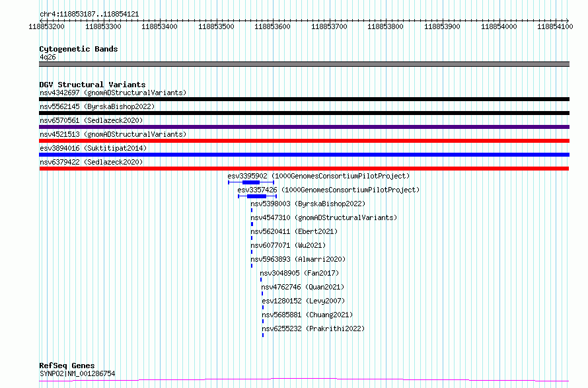
Task: Click the nsv6077071 (Wu2021) label
Action: [288, 245]
